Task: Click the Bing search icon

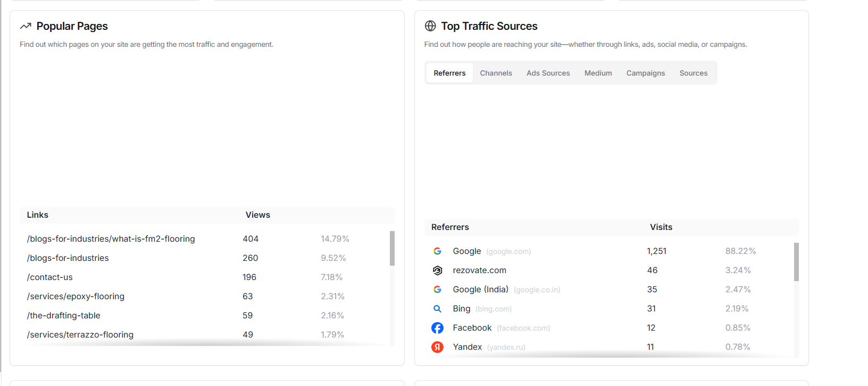Action: point(437,309)
